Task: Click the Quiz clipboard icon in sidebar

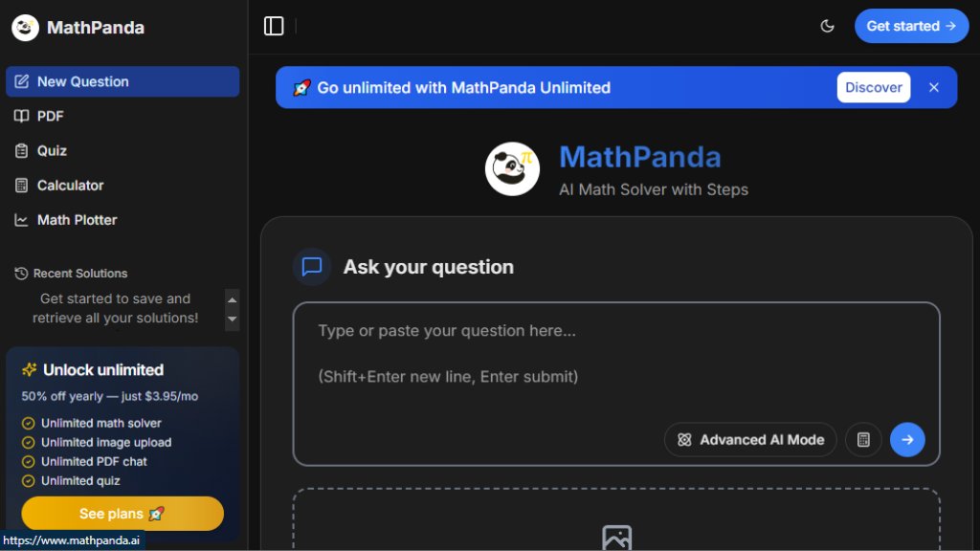Action: 21,150
